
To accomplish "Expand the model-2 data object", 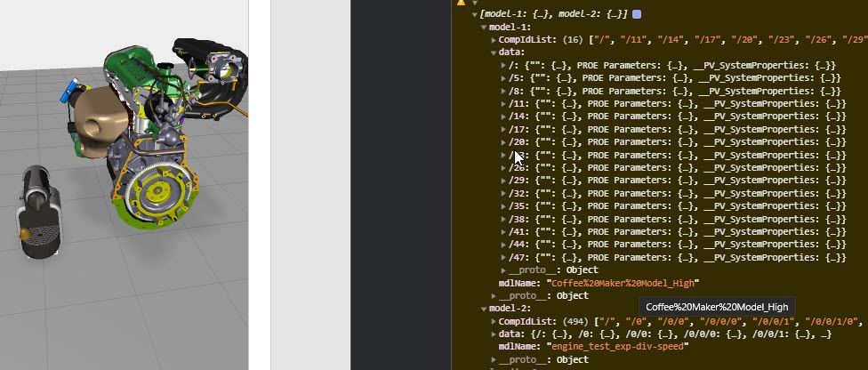I will (x=494, y=334).
